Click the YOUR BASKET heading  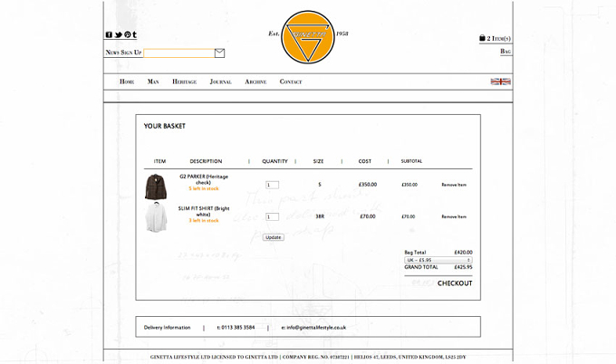tap(164, 126)
